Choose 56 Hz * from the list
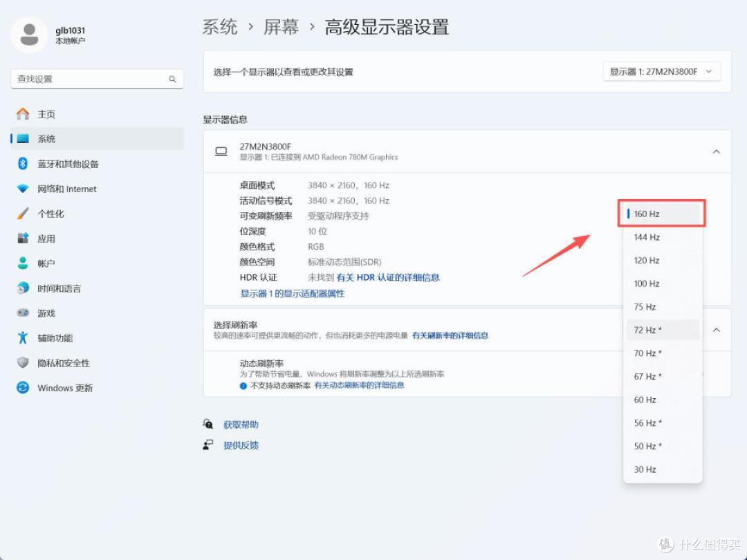 click(x=662, y=423)
